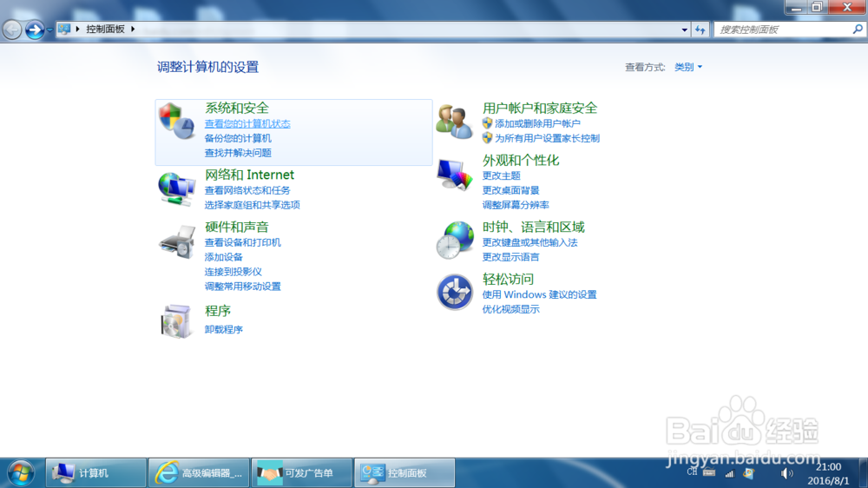Click 更改显示语言 link
This screenshot has width=868, height=488.
point(510,256)
